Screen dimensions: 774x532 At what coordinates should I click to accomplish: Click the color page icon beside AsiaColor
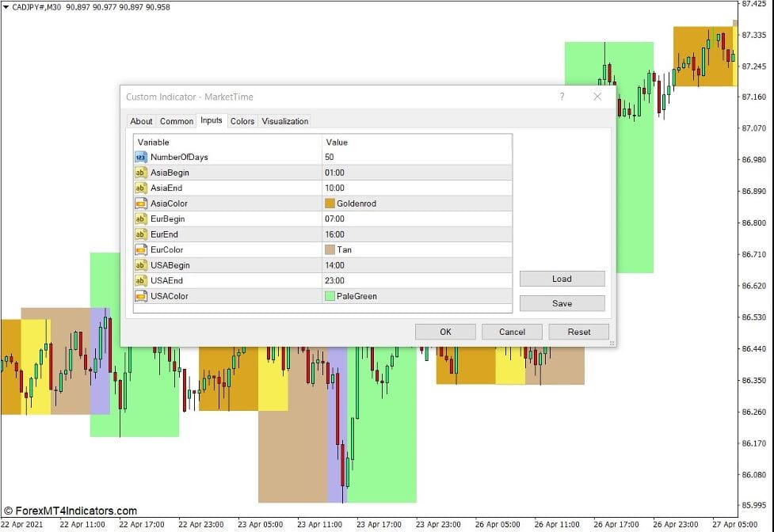140,203
